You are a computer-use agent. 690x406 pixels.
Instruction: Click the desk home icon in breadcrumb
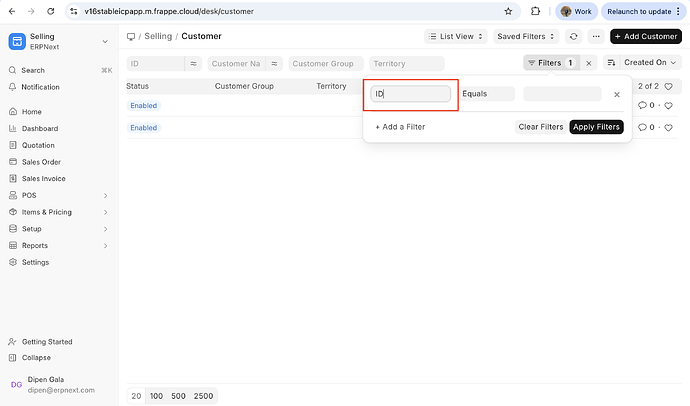point(131,36)
